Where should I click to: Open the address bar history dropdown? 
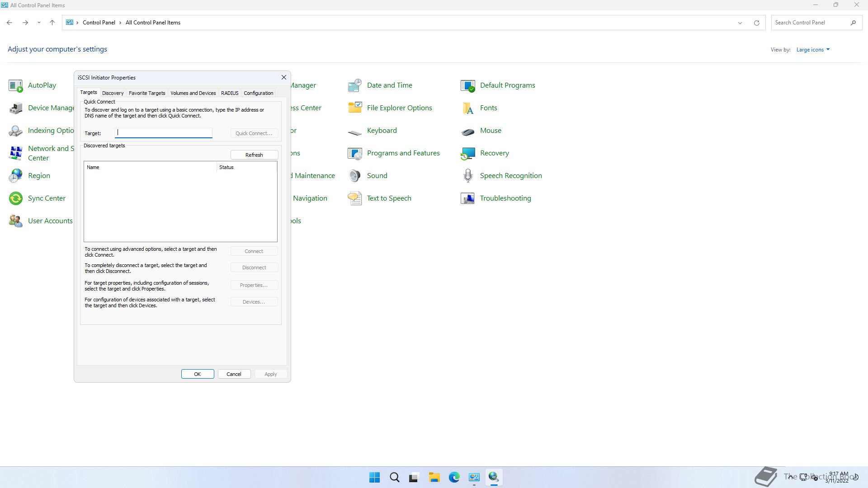click(740, 23)
